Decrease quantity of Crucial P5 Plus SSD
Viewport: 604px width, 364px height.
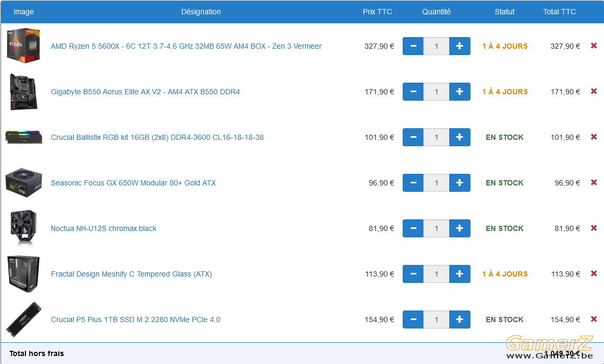coord(413,319)
